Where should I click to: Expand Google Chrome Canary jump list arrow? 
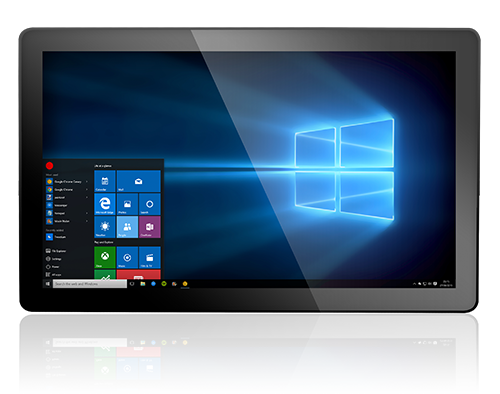coord(87,182)
